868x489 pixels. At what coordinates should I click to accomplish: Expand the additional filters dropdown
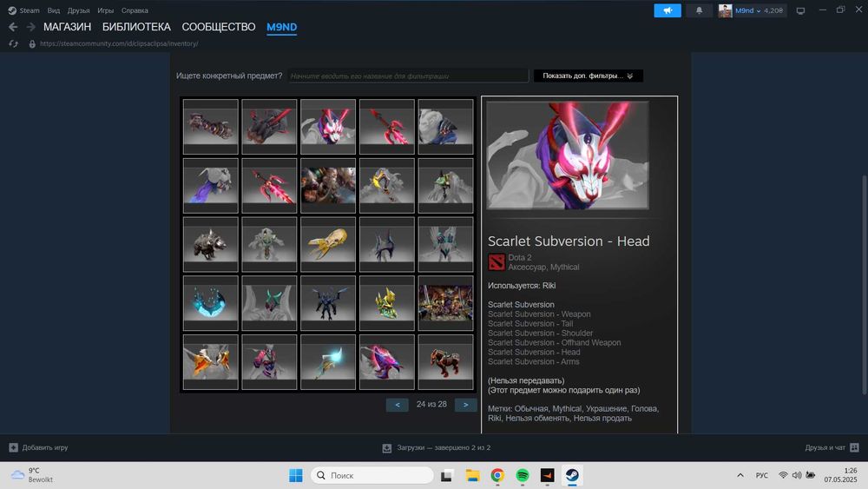[x=588, y=76]
